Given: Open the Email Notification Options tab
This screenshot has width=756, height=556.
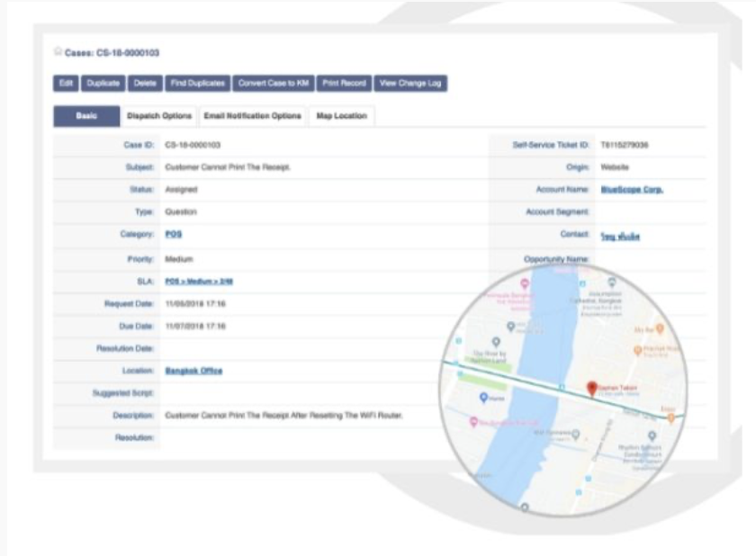Looking at the screenshot, I should (252, 116).
